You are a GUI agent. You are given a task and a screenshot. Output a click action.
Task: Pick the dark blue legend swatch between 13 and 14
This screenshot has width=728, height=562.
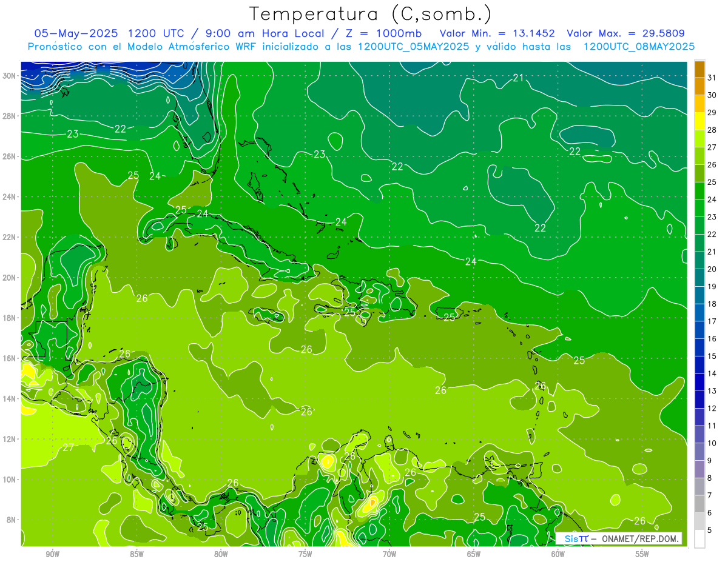(699, 382)
